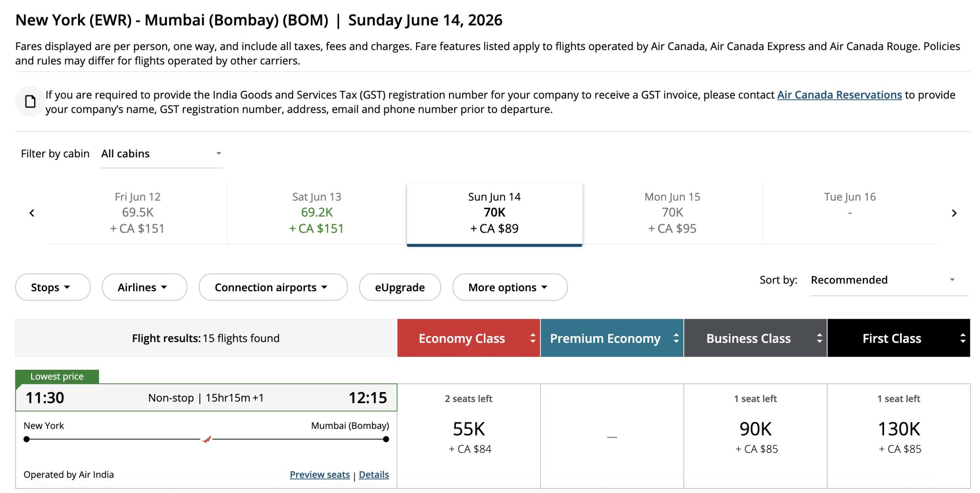The width and height of the screenshot is (980, 493).
Task: Click the next dates right arrow
Action: click(x=954, y=213)
